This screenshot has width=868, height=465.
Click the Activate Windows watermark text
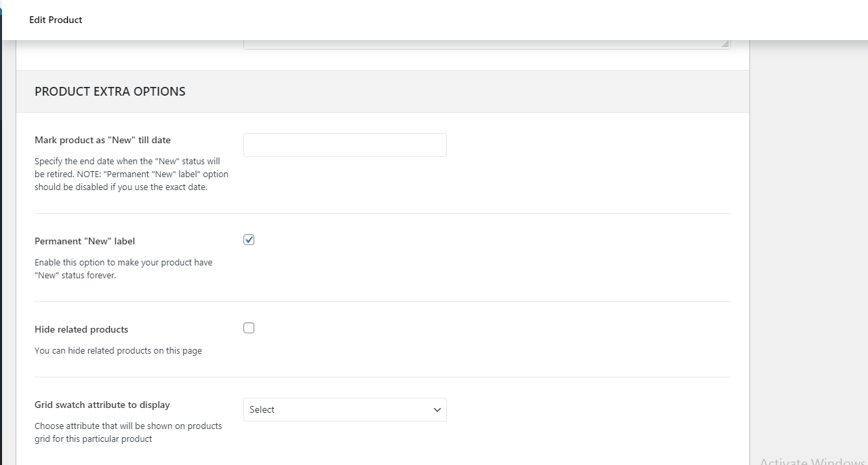pos(812,460)
